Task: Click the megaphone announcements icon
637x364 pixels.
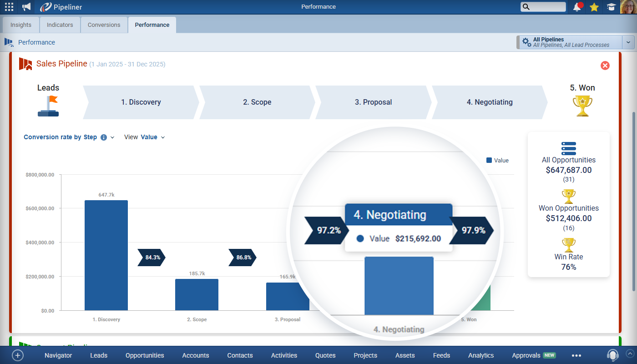Action: click(26, 7)
